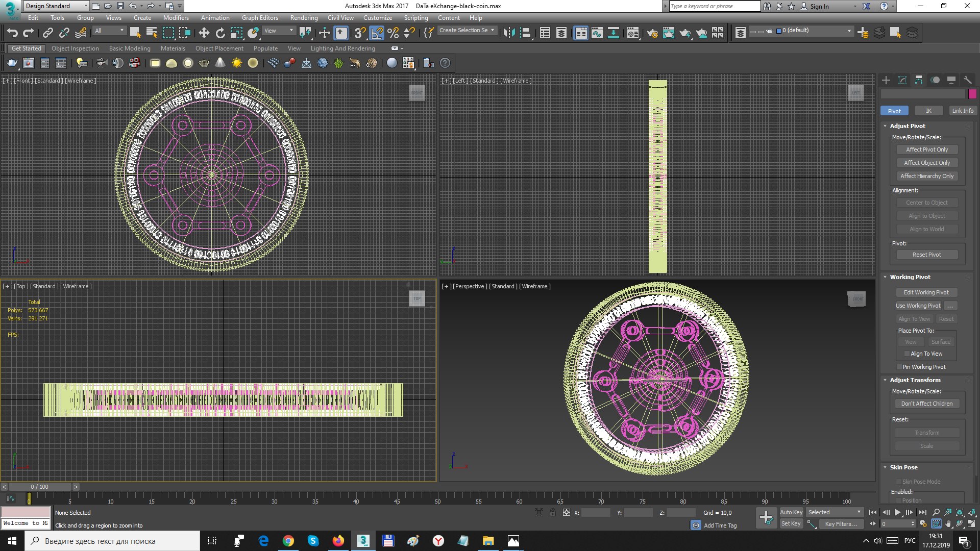Screen dimensions: 980x551
Task: Click the Undo arrow icon
Action: tap(12, 33)
